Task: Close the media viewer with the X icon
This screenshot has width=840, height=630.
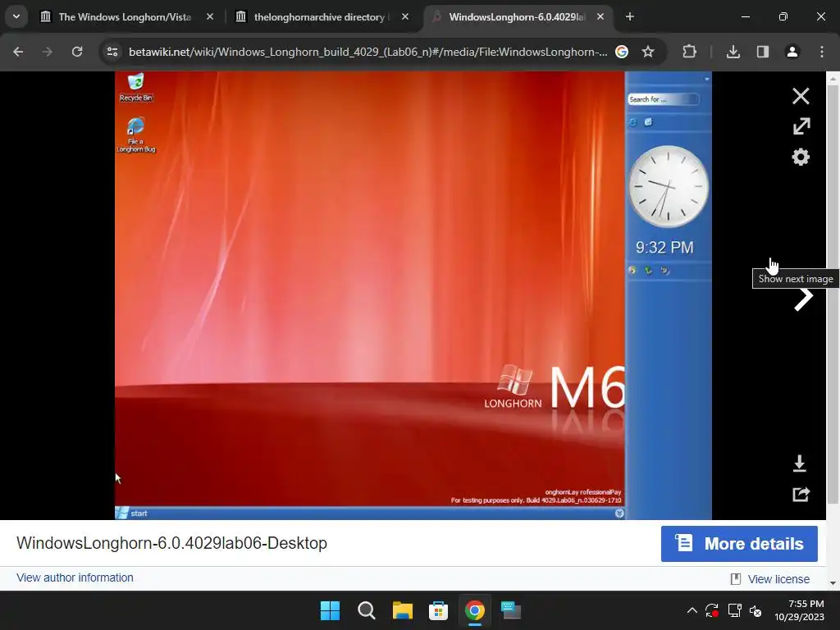Action: pos(801,97)
